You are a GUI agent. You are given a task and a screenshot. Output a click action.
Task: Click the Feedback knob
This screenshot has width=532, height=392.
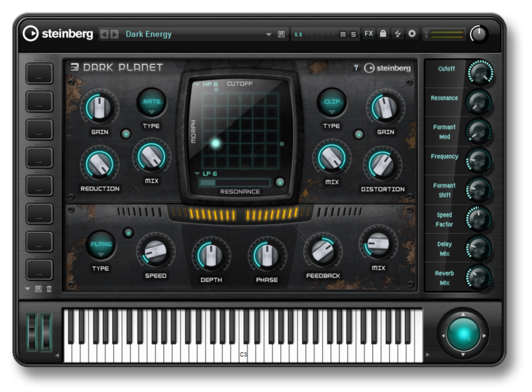323,252
